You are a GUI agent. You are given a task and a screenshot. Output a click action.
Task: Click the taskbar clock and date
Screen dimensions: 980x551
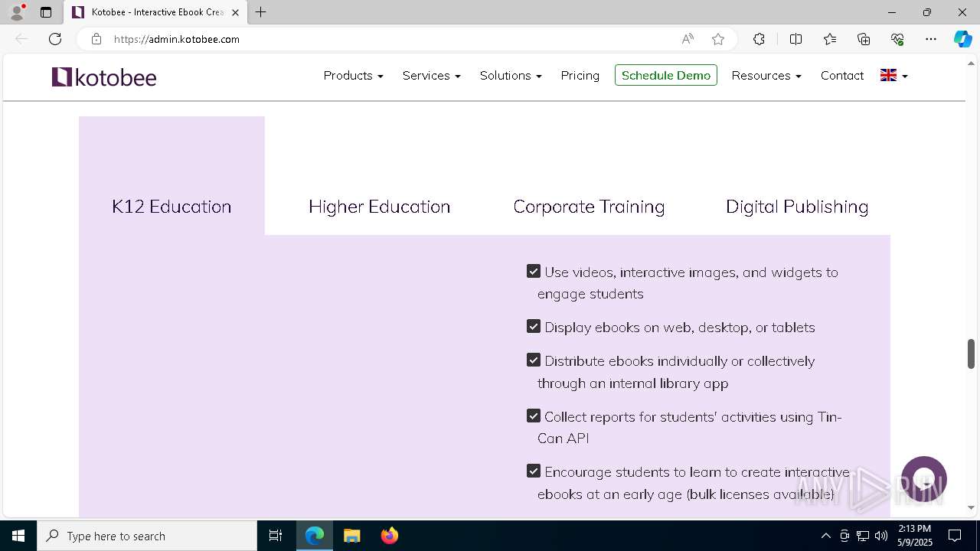(x=914, y=536)
